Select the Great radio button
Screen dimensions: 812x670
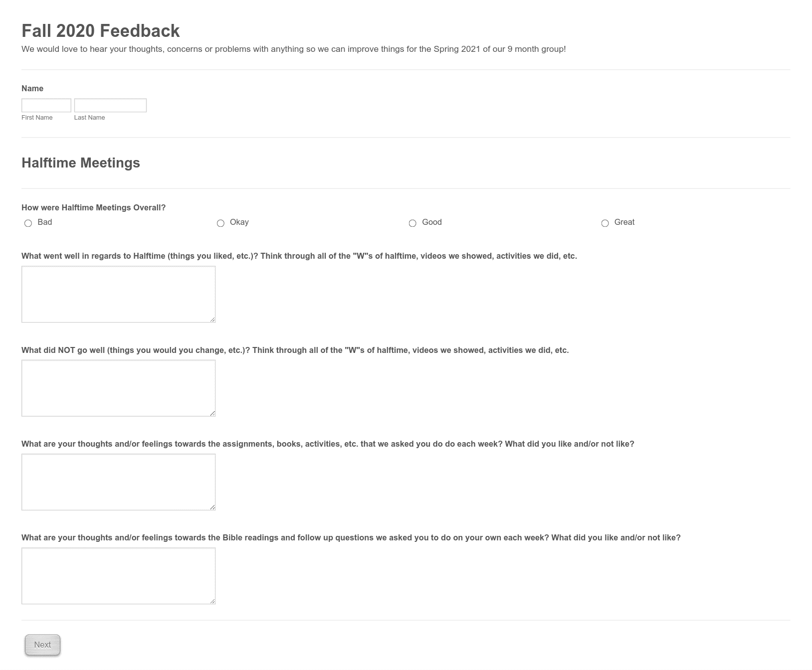(605, 223)
